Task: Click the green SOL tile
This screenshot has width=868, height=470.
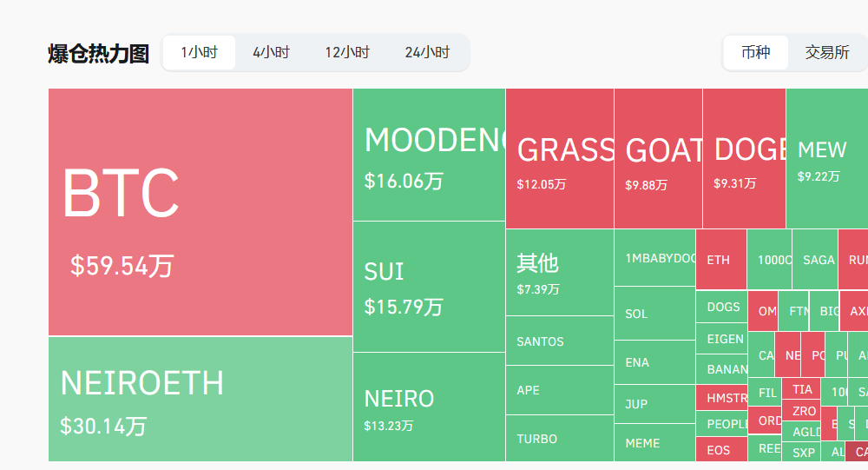Action: [x=654, y=313]
